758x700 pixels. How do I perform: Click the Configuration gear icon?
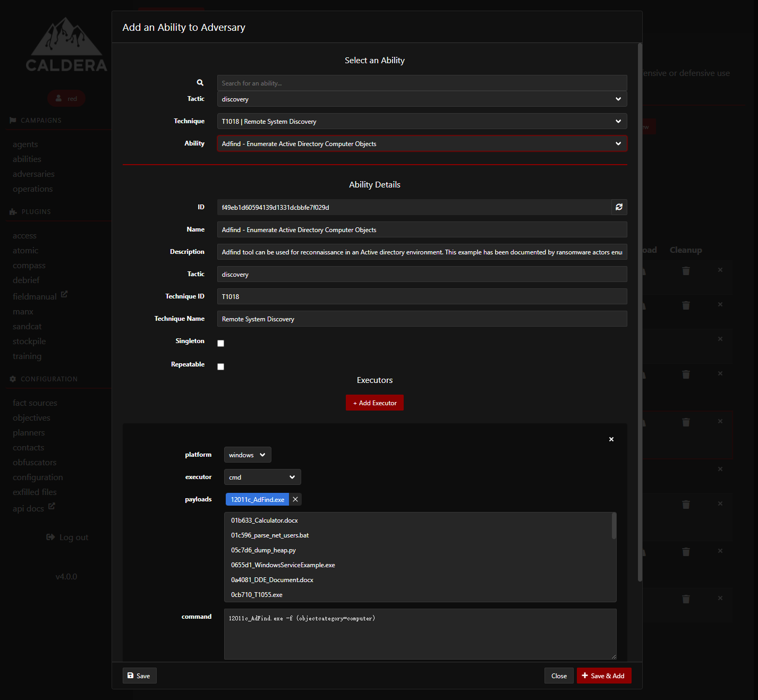pyautogui.click(x=13, y=379)
